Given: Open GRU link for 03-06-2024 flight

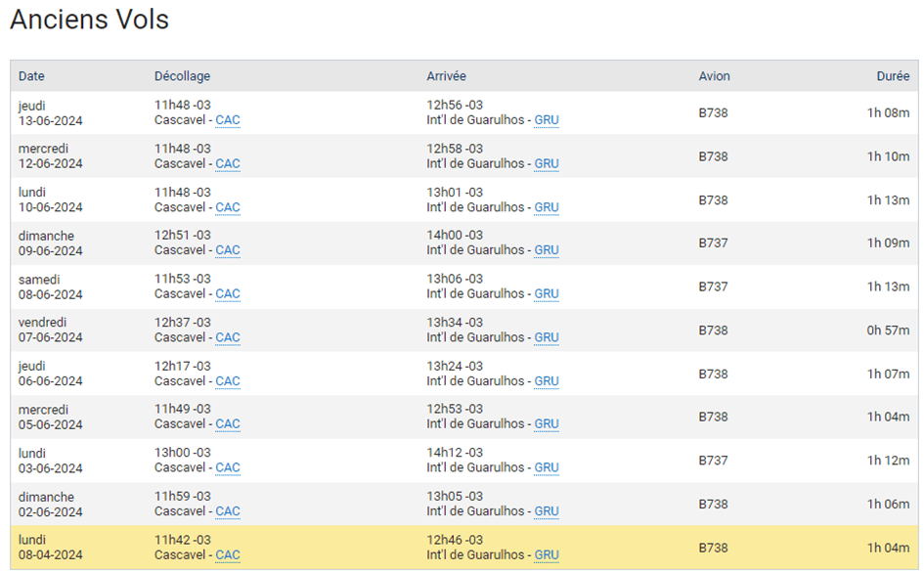Looking at the screenshot, I should click(547, 467).
